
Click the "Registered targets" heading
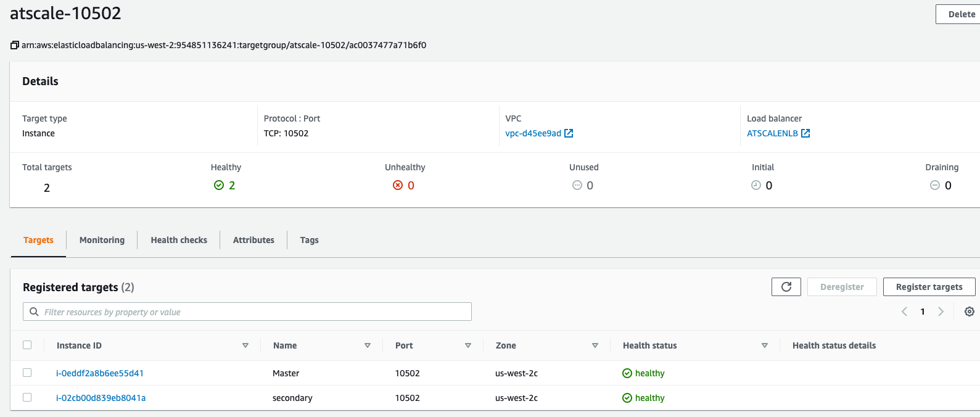[70, 287]
